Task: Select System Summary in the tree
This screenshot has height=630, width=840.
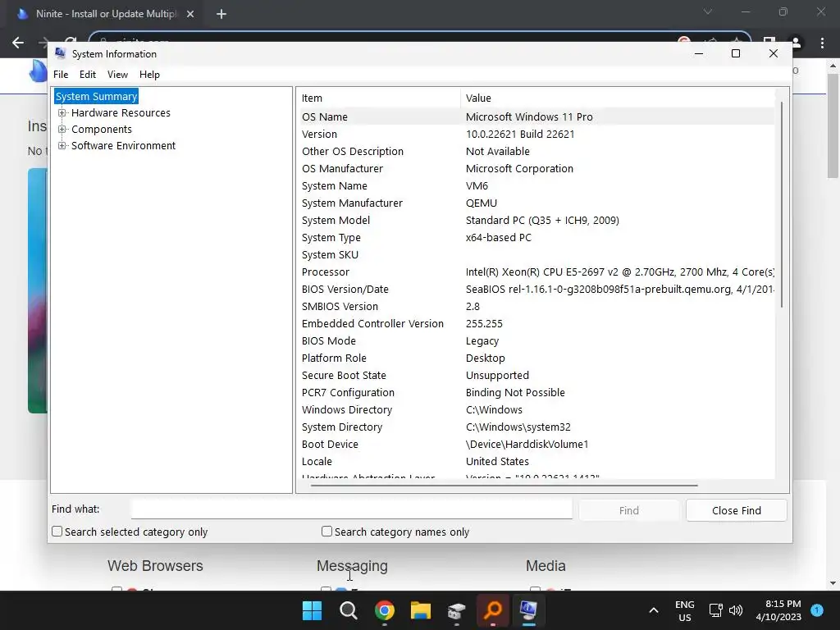Action: pyautogui.click(x=97, y=97)
